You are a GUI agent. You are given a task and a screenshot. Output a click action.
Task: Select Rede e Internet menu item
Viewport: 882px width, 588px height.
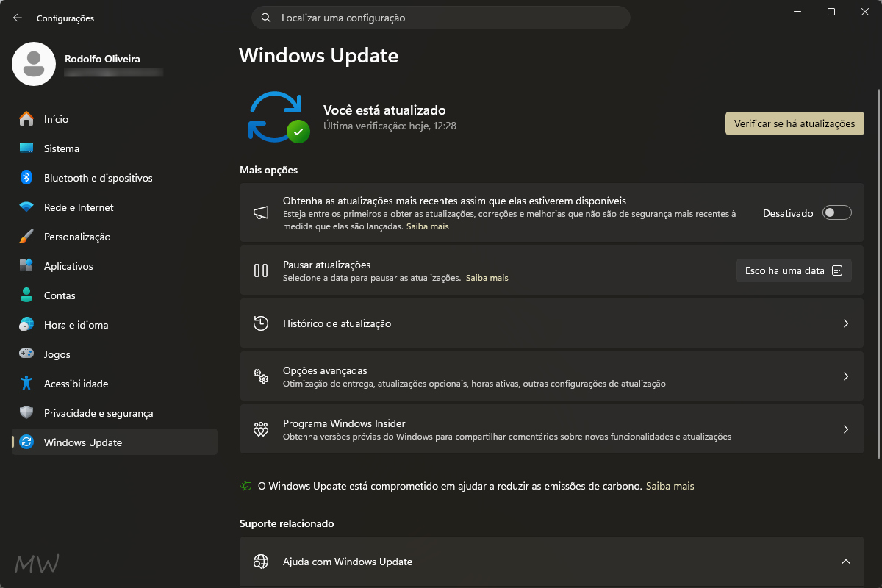tap(115, 207)
